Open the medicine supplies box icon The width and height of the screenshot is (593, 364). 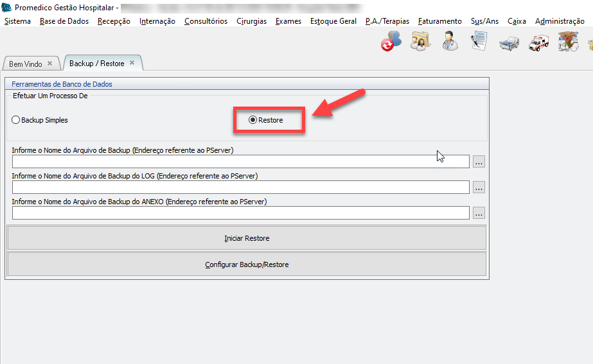pyautogui.click(x=568, y=42)
